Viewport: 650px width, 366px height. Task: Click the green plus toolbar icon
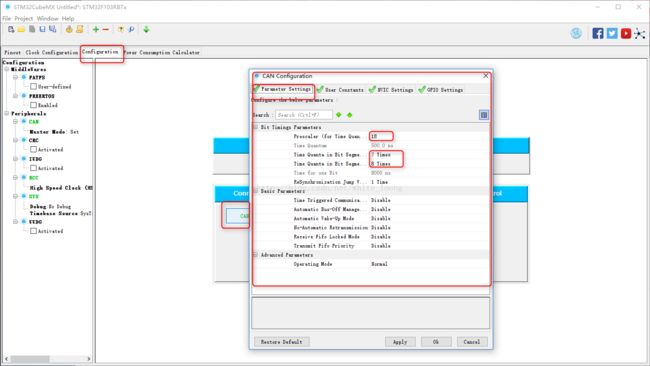click(96, 29)
